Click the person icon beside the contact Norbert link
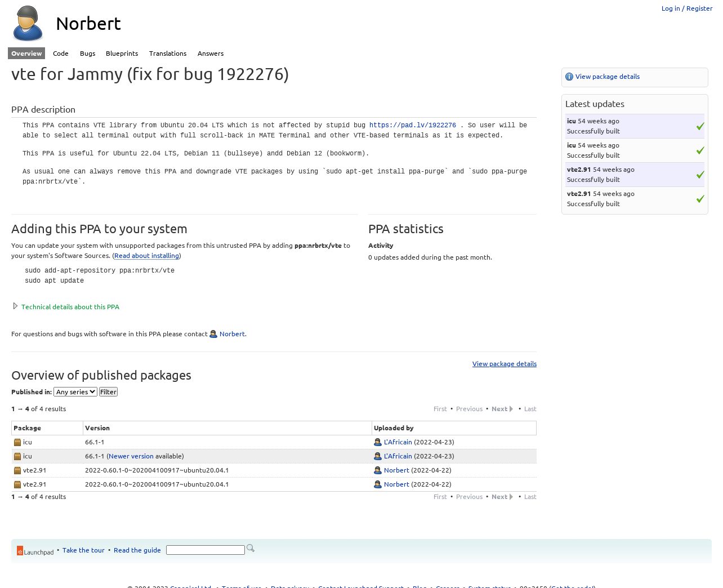 pos(213,334)
